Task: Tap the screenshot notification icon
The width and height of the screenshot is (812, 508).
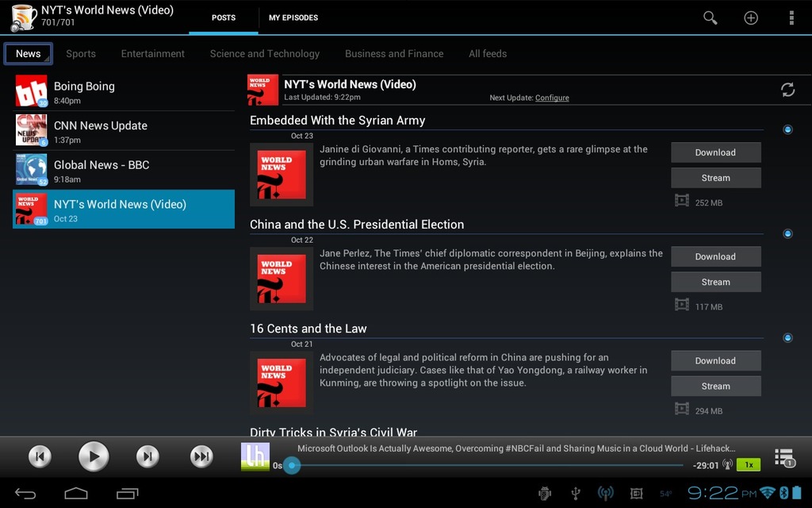Action: coord(637,494)
